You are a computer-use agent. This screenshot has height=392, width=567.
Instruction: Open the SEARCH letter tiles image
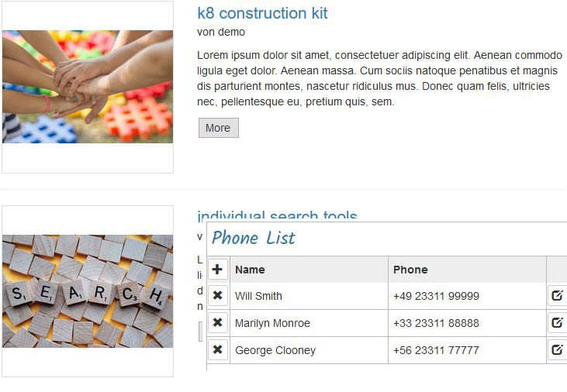coord(88,291)
